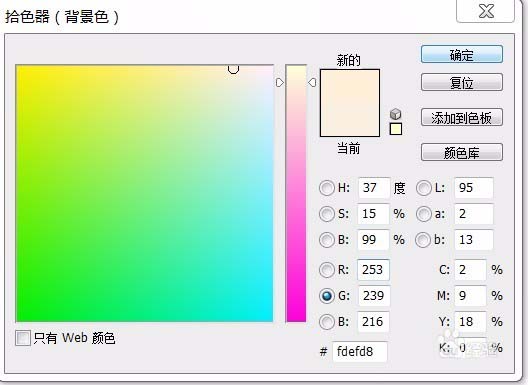
Task: Close the color picker dialog with X
Action: (x=485, y=11)
